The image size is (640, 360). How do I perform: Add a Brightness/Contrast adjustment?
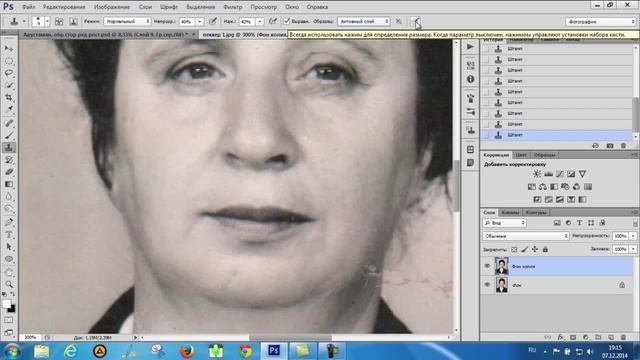[x=537, y=174]
